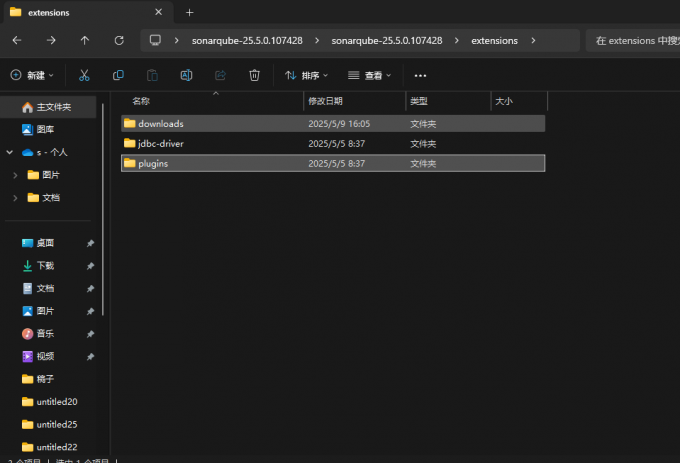The height and width of the screenshot is (463, 680).
Task: Expand chevron after first sonarqube breadcrumb
Action: 317,40
